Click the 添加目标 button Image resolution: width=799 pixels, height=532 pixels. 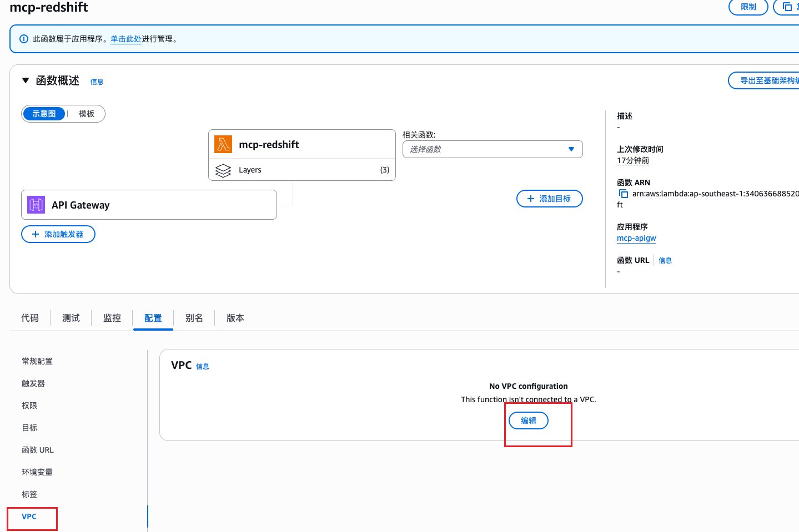point(550,199)
